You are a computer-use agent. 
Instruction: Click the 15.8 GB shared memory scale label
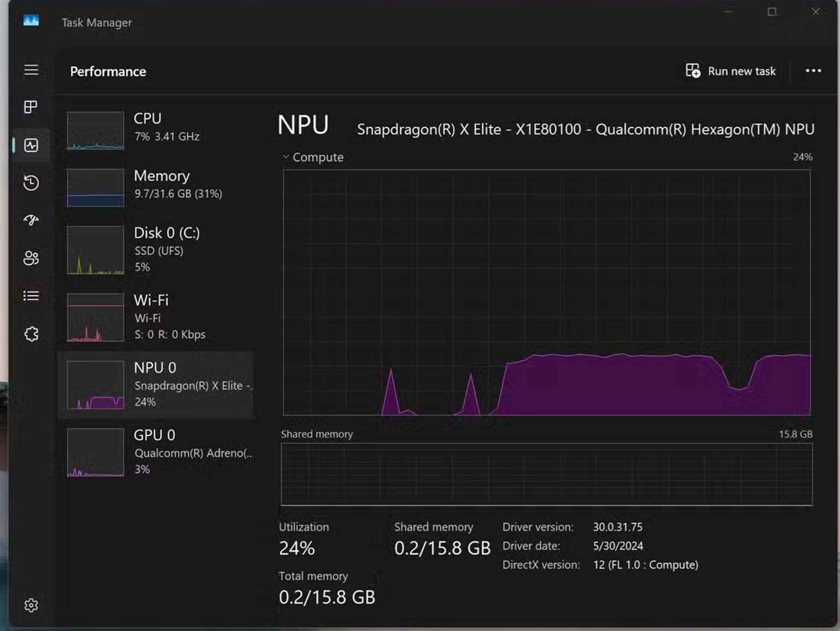(795, 434)
